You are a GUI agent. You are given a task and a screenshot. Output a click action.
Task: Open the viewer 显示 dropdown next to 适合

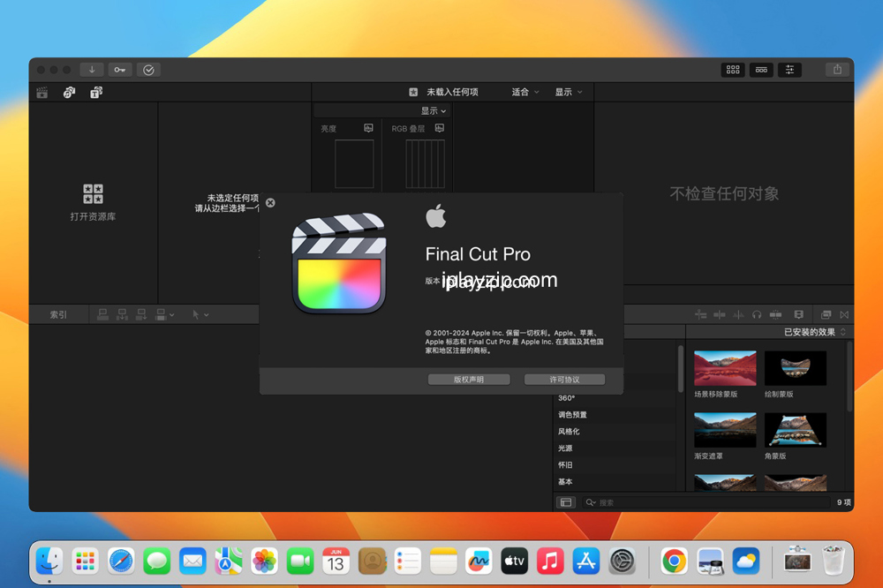coord(568,92)
